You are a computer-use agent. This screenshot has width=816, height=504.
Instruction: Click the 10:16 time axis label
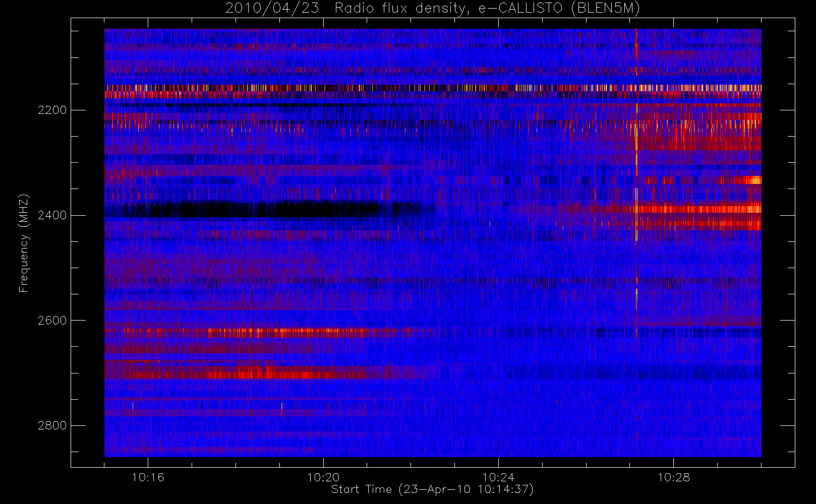coord(148,477)
